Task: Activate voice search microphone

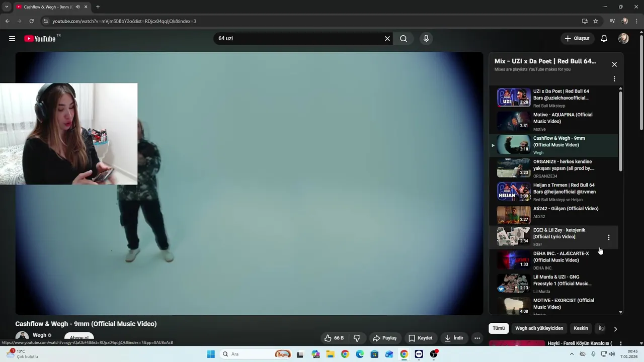Action: coord(426,39)
